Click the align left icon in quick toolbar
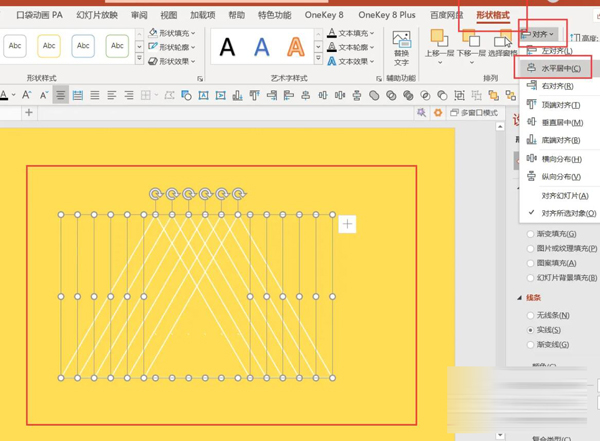600x441 pixels. (289, 95)
